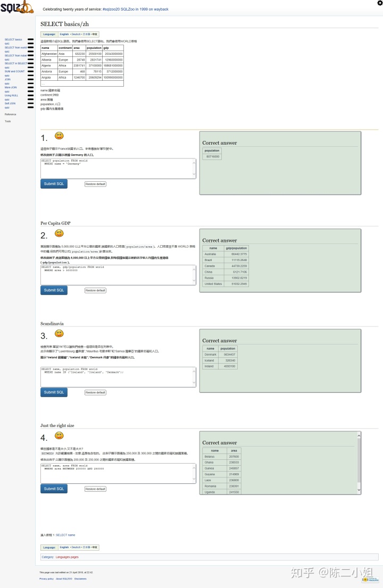Click the population column header in world table
The width and height of the screenshot is (383, 588).
[x=94, y=48]
